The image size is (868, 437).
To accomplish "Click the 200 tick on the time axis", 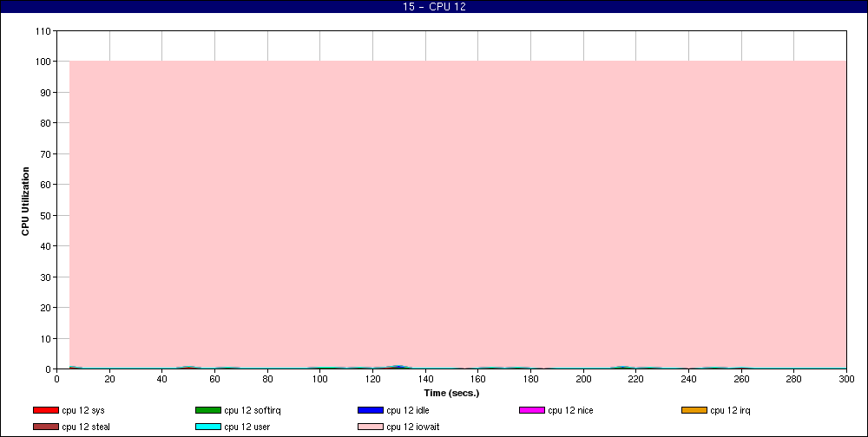I will coord(583,380).
